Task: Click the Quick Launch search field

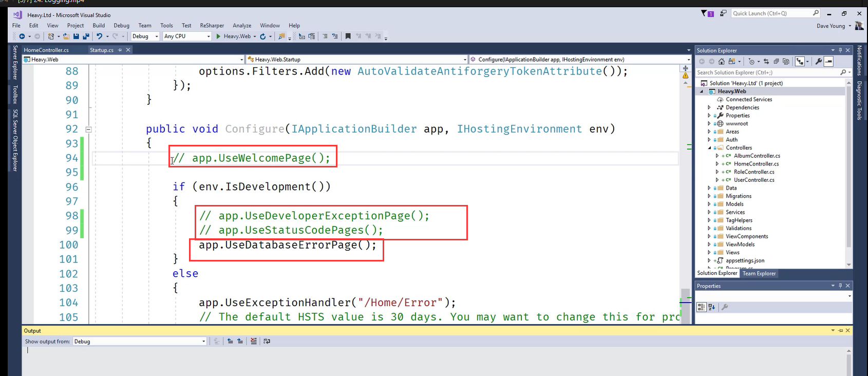Action: 776,13
